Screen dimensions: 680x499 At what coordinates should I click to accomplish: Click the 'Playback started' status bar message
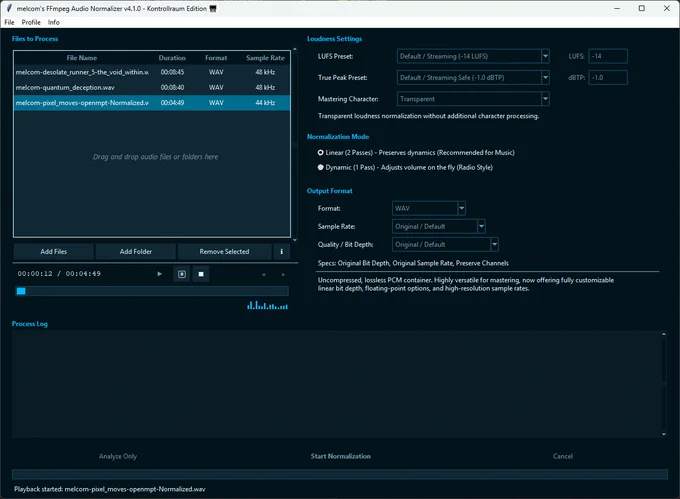110,489
